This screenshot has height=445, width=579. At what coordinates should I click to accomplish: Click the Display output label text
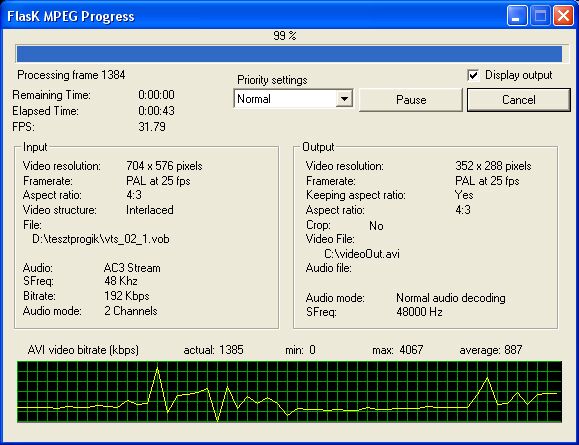click(518, 75)
